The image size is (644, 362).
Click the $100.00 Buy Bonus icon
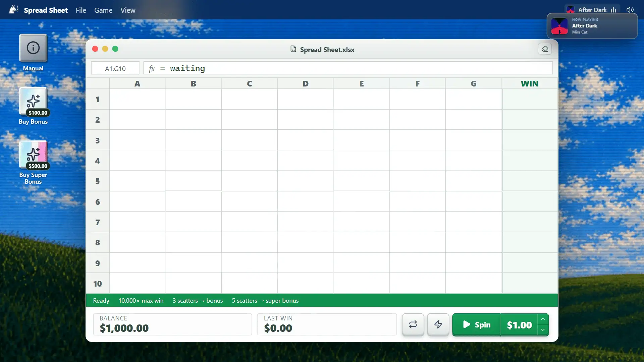click(33, 102)
